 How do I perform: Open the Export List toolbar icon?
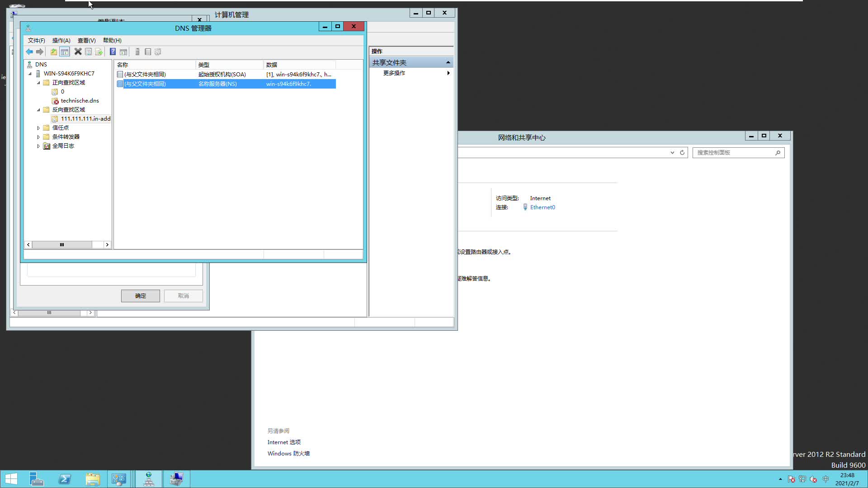pyautogui.click(x=99, y=52)
